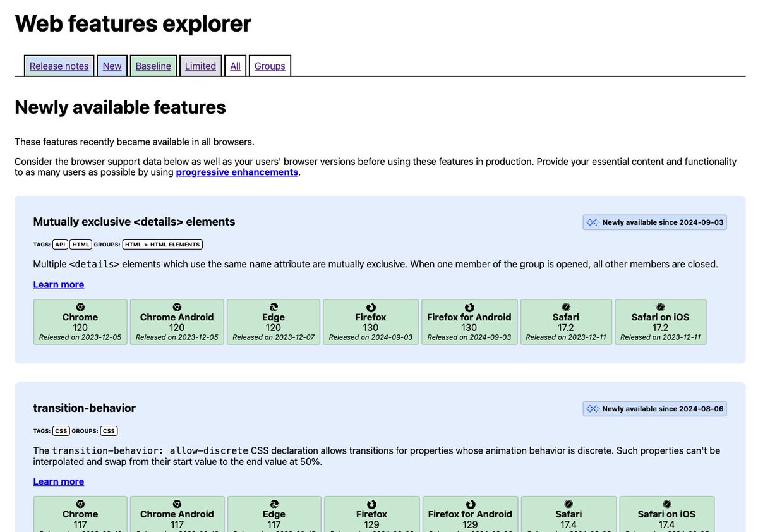This screenshot has height=532, width=758.
Task: Click Chrome Android icon in version 117 card
Action: [x=177, y=504]
